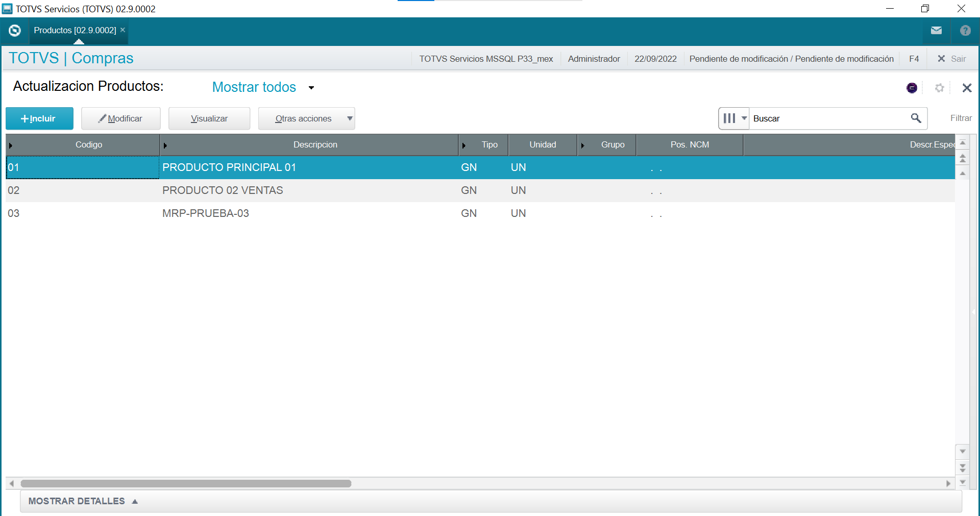Move up one record with single up arrow
The image size is (980, 516).
(963, 174)
